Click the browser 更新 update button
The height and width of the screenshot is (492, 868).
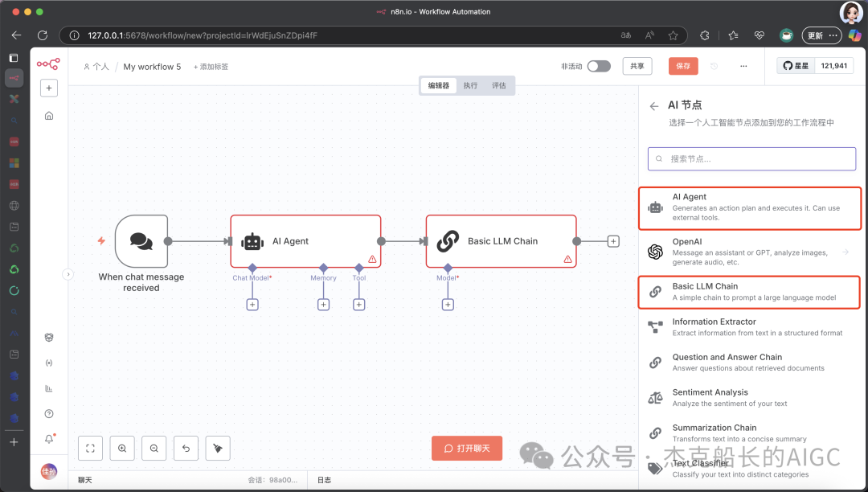[x=822, y=35]
